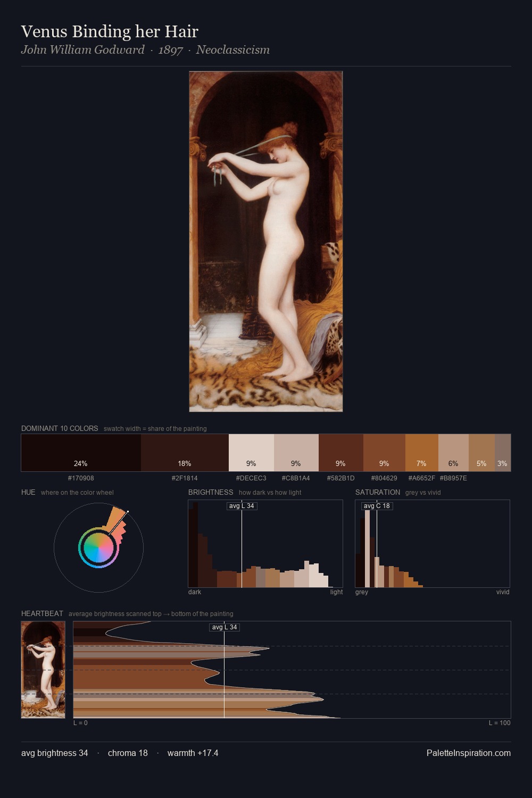Image resolution: width=532 pixels, height=798 pixels.
Task: Select the 9% #582B1D swatch
Action: tap(341, 453)
